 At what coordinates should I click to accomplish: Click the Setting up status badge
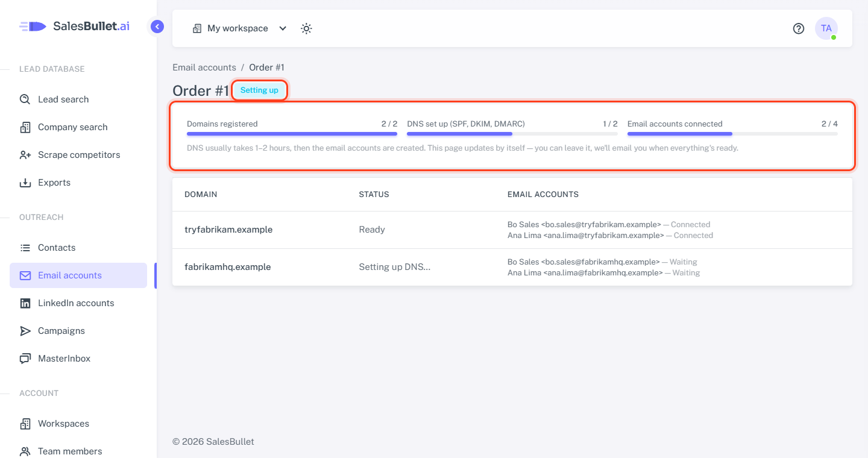[x=259, y=90]
